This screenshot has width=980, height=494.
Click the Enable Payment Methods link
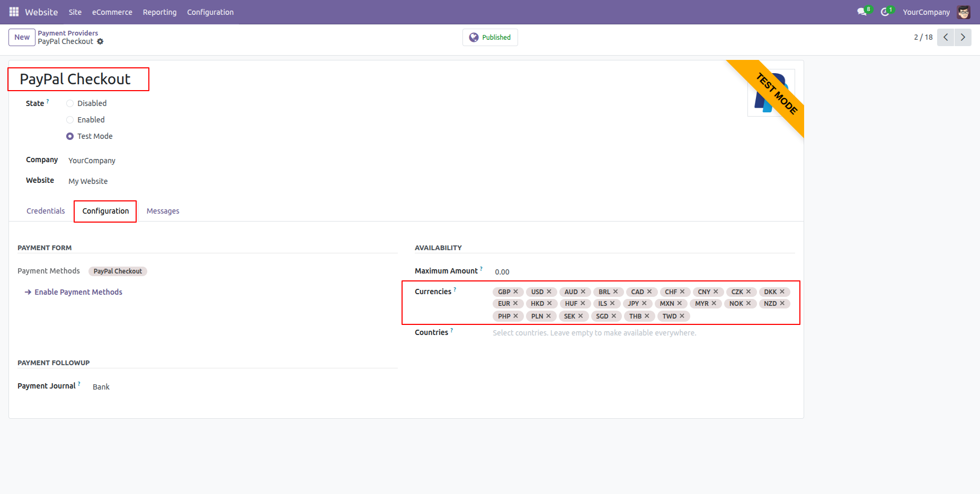tap(74, 292)
